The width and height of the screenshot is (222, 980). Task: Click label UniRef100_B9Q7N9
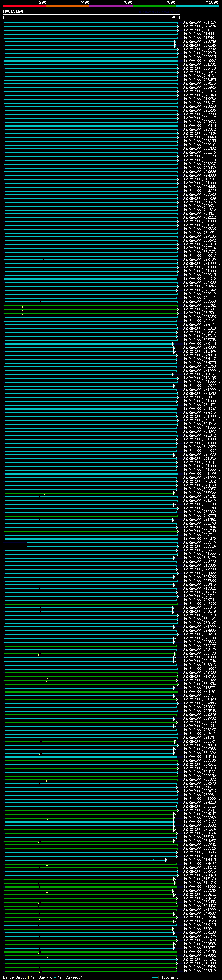(x=199, y=41)
